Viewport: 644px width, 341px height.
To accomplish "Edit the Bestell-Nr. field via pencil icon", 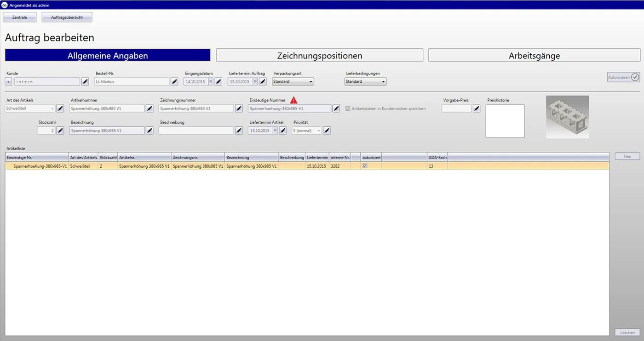I will tap(174, 81).
